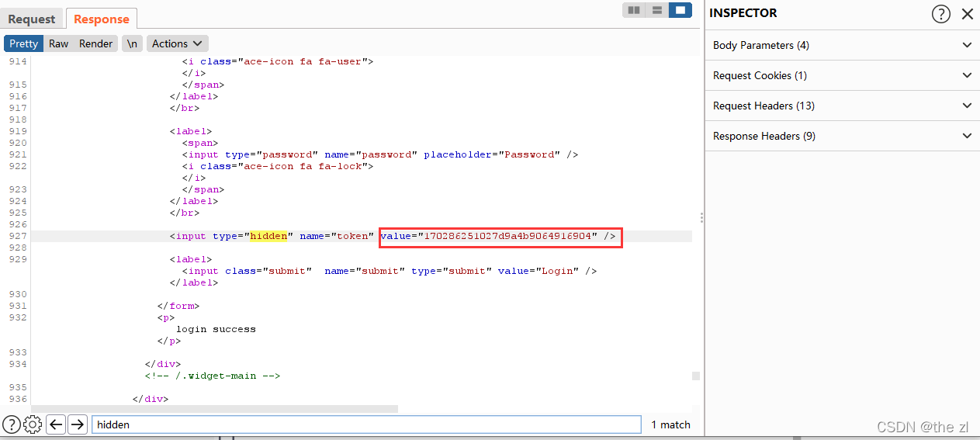Open the Inspector help icon
This screenshot has width=980, height=440.
[940, 13]
